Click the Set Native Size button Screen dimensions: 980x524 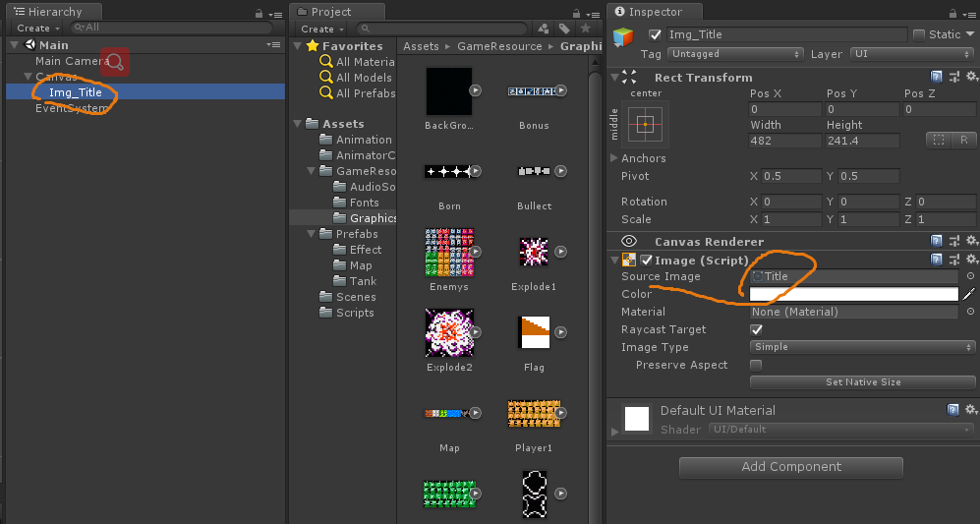click(862, 382)
